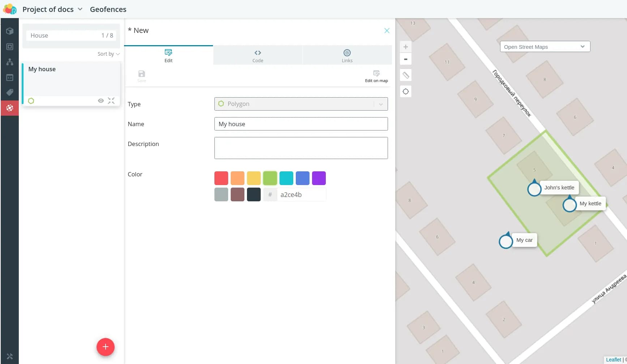Click the Description text field

pyautogui.click(x=301, y=148)
